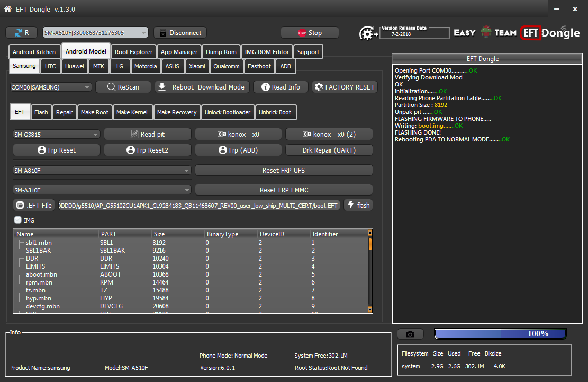The image size is (588, 382).
Task: Browse for an .EFT File
Action: point(34,205)
